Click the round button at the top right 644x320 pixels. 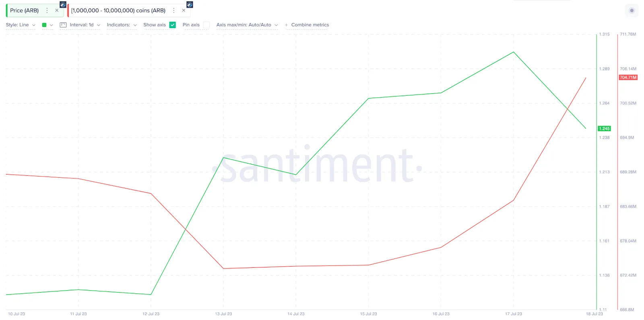click(x=632, y=10)
